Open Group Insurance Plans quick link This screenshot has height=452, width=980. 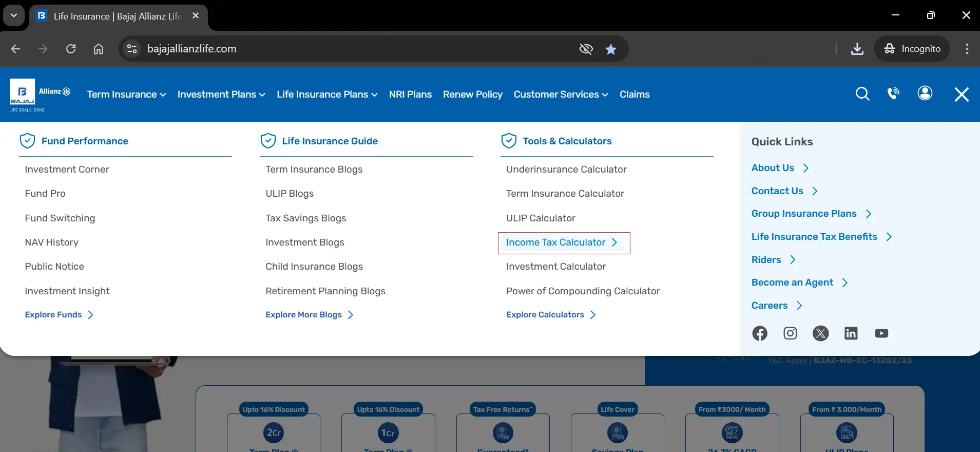click(811, 214)
